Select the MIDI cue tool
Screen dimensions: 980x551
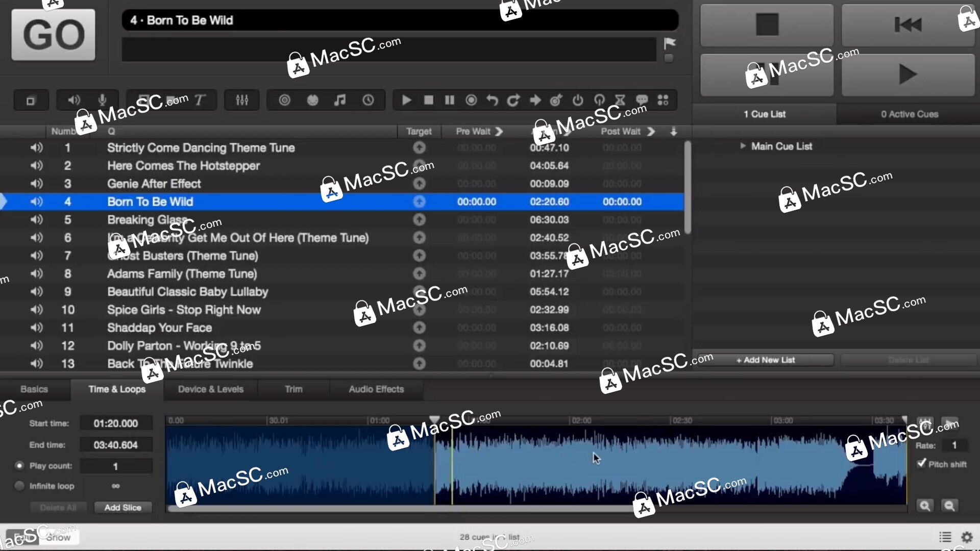[x=313, y=100]
